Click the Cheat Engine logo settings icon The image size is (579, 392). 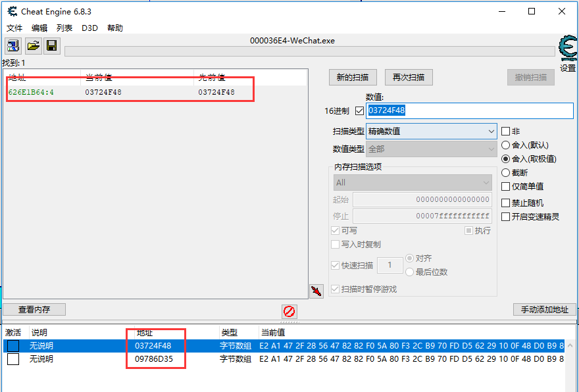568,49
